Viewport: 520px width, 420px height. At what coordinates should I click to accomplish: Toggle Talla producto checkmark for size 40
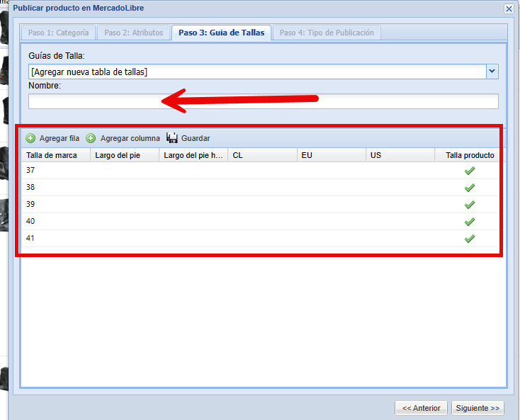pos(470,222)
